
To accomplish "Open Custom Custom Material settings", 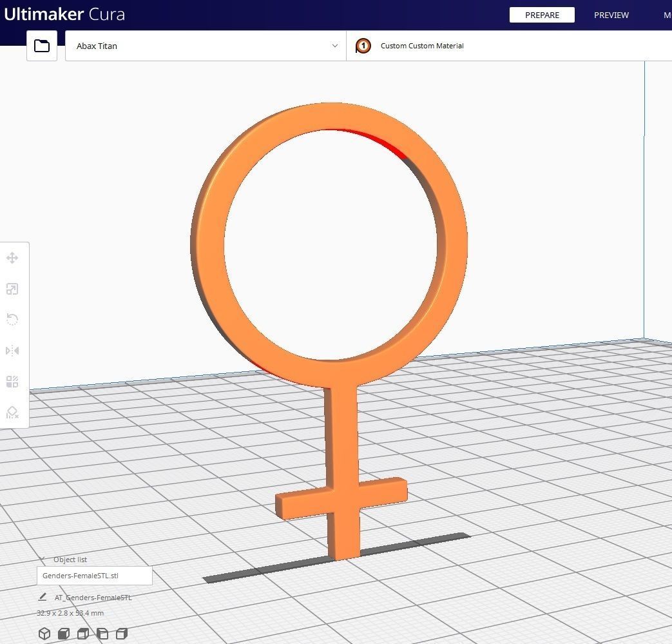I will click(x=509, y=46).
